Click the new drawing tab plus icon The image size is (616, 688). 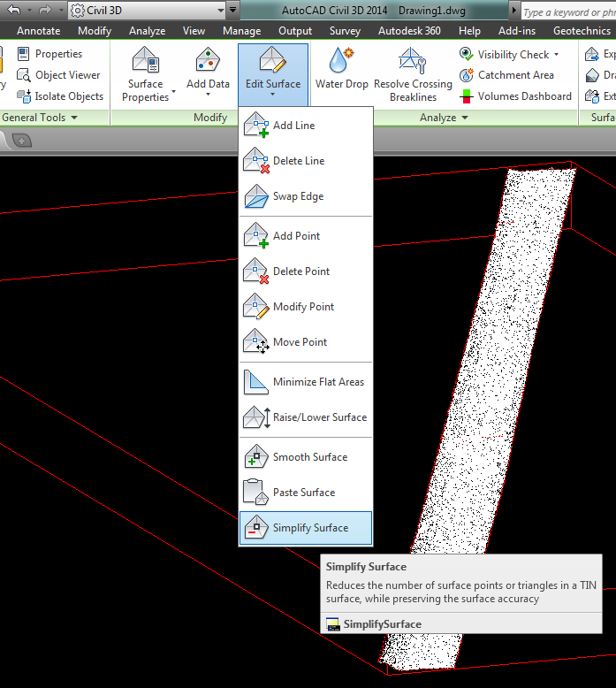pos(22,141)
